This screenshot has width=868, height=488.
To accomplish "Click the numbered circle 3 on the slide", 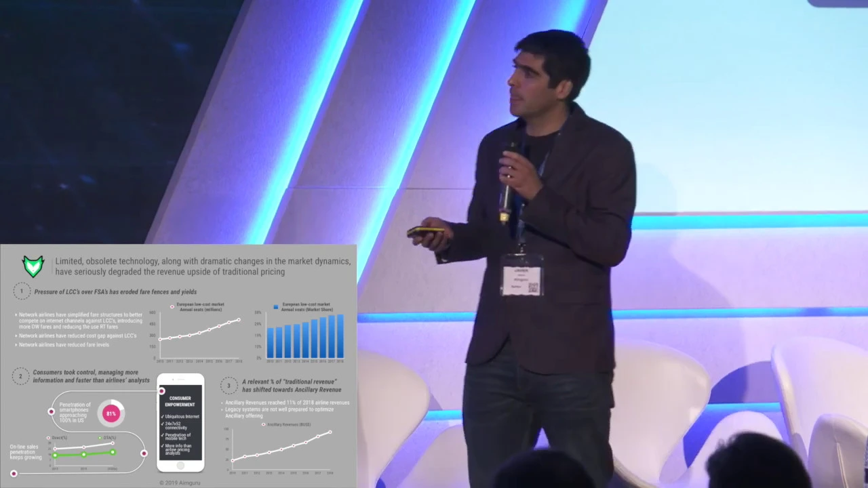I will [x=229, y=386].
